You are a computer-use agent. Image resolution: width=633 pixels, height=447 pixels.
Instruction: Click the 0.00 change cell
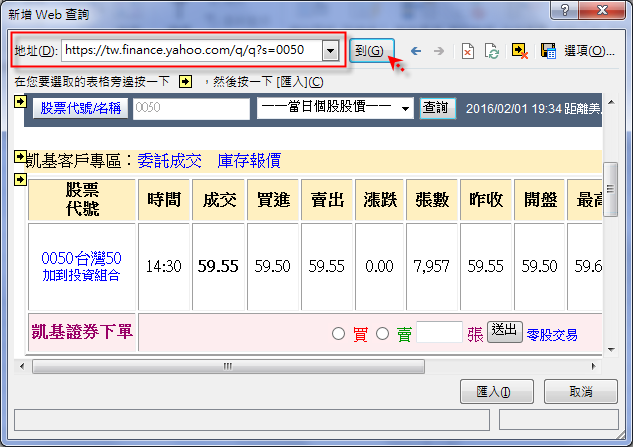(x=379, y=267)
